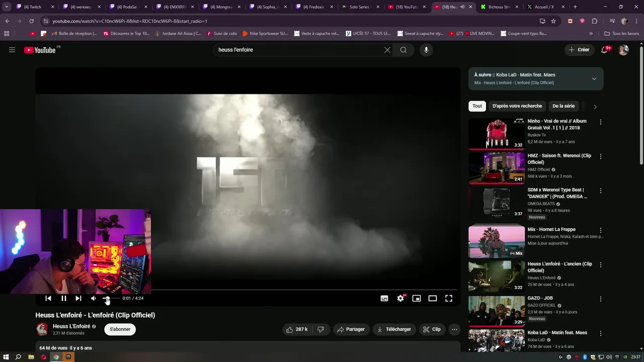Open the account avatar menu
Screen dimensions: 644x362
click(623, 50)
